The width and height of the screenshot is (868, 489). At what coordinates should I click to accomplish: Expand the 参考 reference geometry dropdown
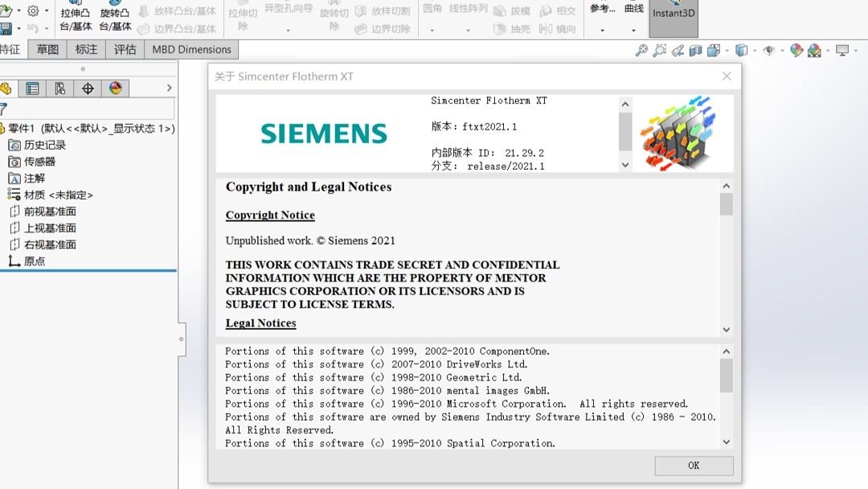pos(602,31)
